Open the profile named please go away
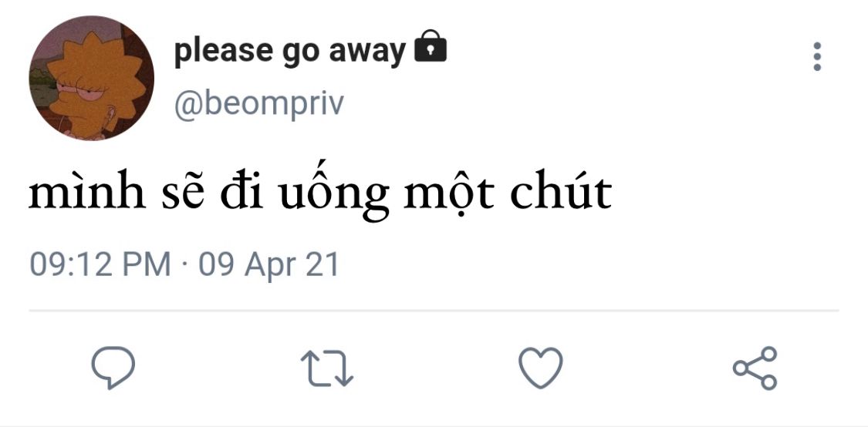868x427 pixels. (x=289, y=51)
